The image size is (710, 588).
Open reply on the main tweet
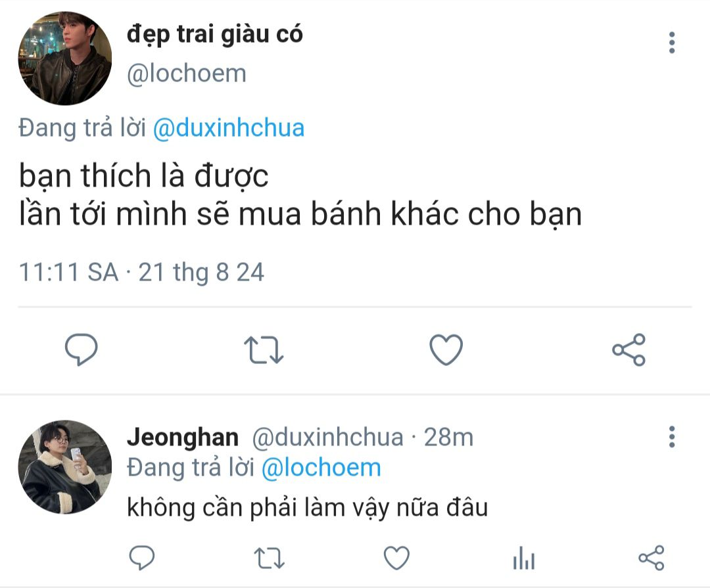pyautogui.click(x=81, y=350)
